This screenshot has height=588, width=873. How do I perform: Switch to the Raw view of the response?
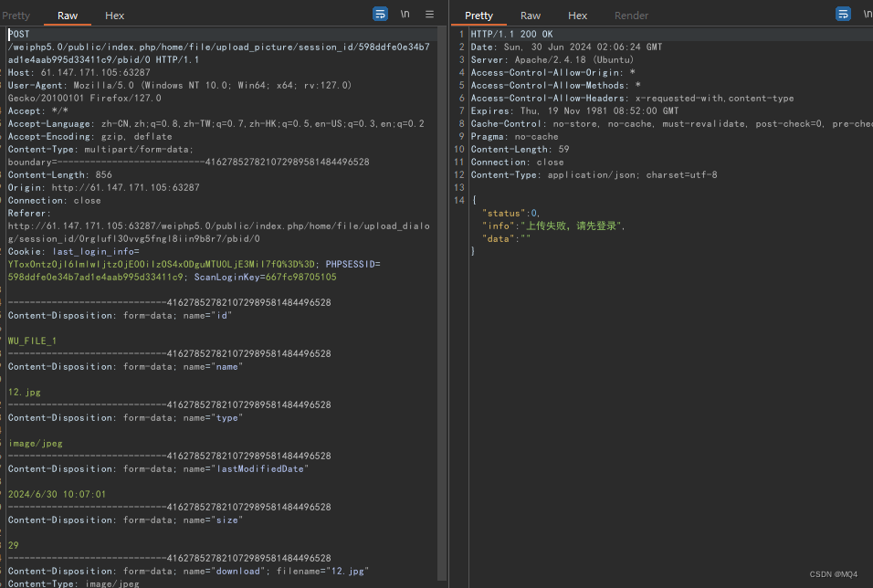click(x=530, y=15)
